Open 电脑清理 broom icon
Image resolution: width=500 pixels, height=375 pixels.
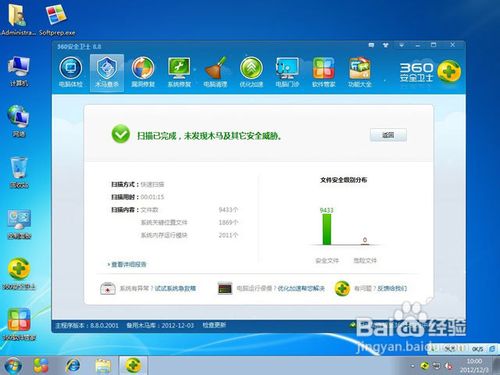click(x=215, y=72)
